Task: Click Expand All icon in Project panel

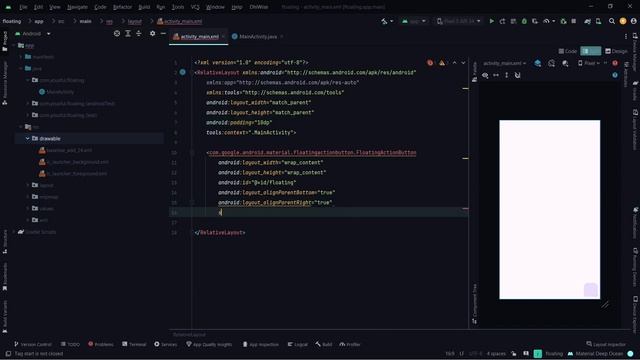Action: point(128,33)
